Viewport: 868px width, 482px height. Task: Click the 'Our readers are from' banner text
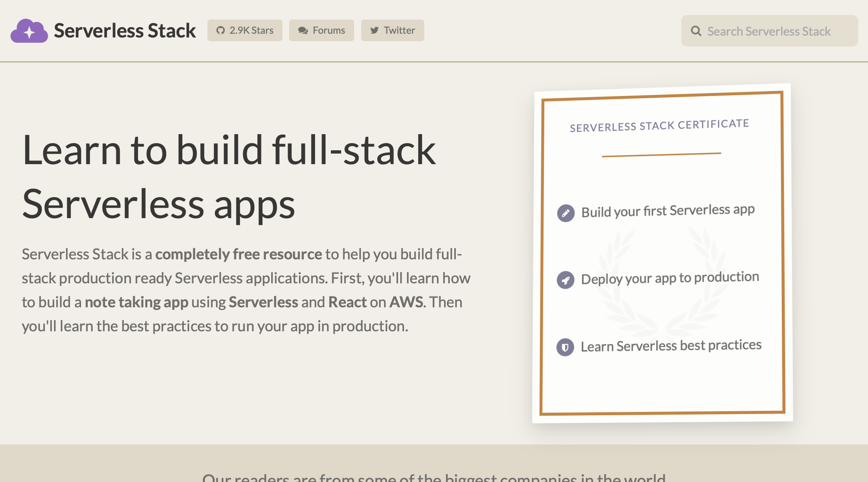(434, 477)
